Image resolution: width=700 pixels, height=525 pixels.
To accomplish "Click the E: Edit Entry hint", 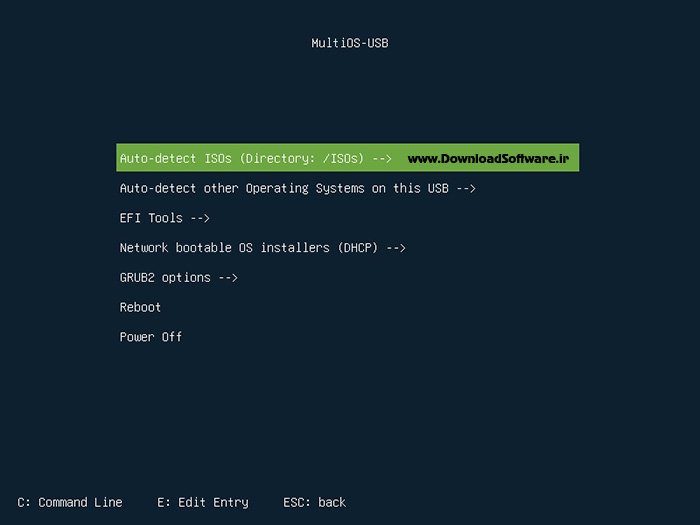I will tap(203, 502).
